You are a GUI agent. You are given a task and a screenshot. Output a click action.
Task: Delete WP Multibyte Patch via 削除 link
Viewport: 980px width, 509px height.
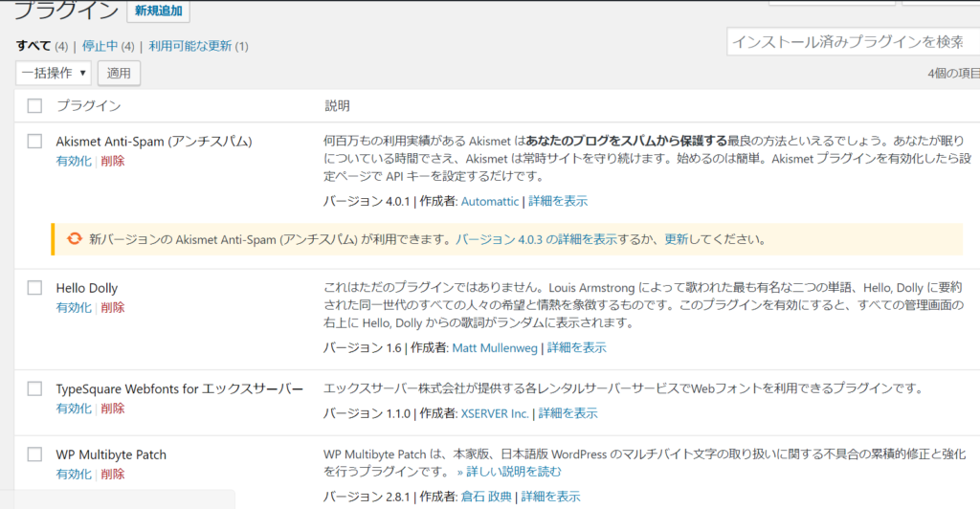click(x=113, y=474)
